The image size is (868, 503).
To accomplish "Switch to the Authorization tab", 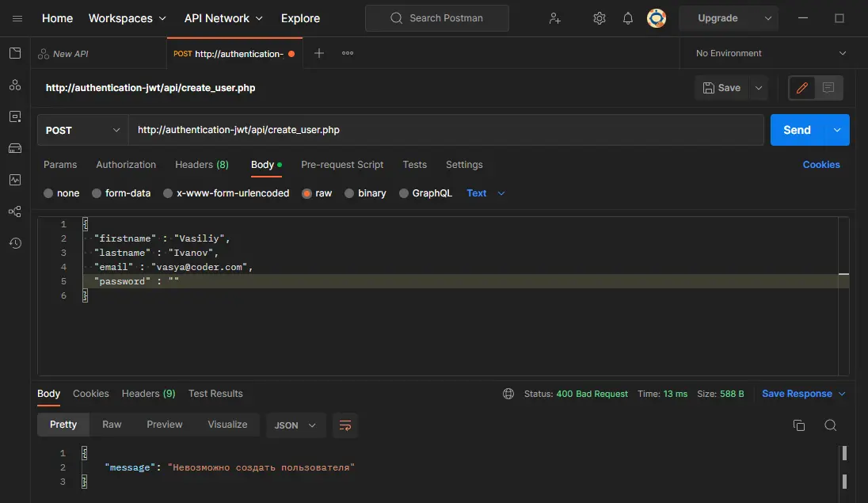I will click(x=126, y=165).
